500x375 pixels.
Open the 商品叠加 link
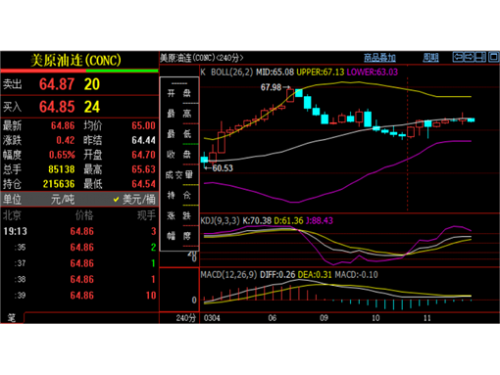click(x=379, y=58)
